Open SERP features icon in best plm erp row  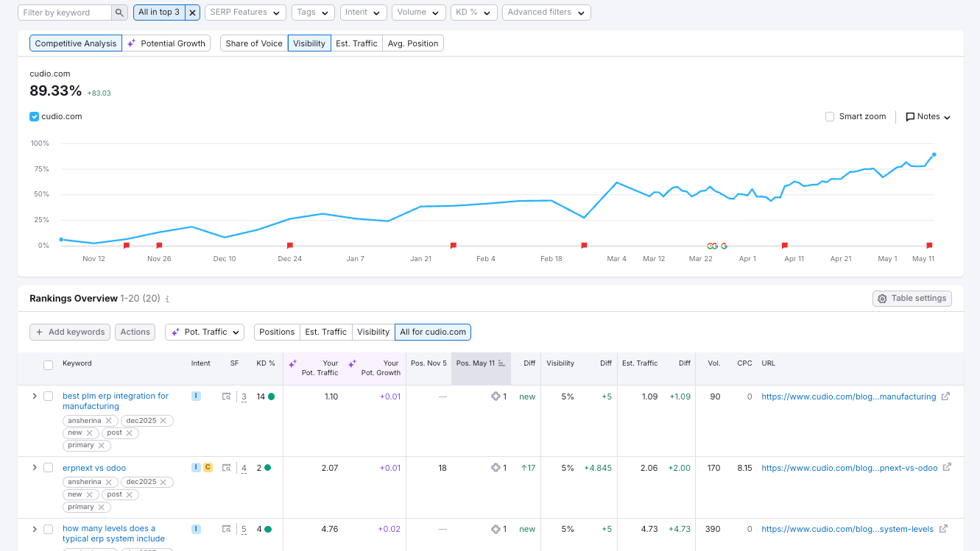click(x=227, y=397)
